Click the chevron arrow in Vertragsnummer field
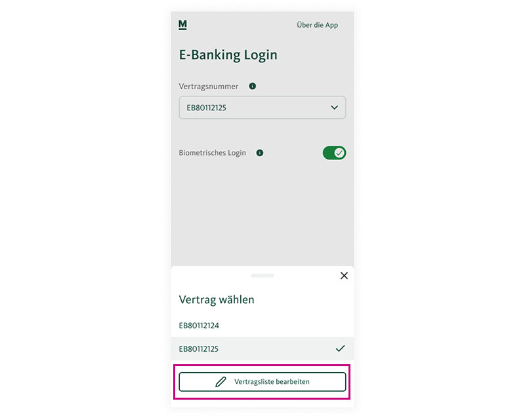The height and width of the screenshot is (420, 525). pos(334,108)
